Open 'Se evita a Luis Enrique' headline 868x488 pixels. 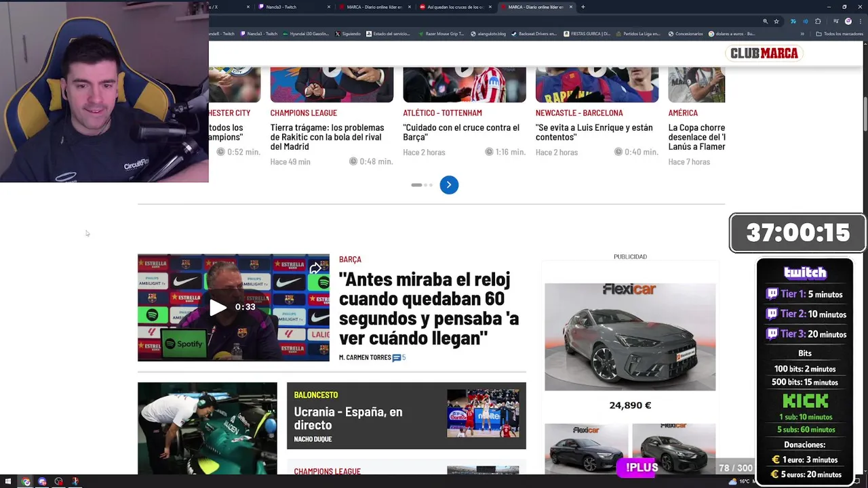(594, 132)
